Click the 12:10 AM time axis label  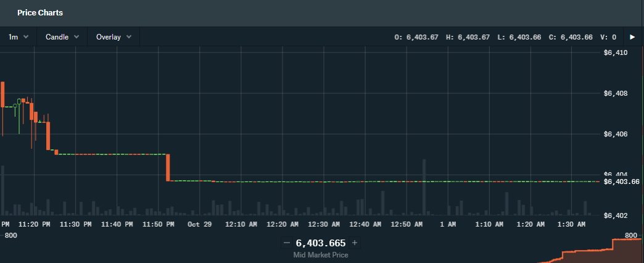pyautogui.click(x=241, y=224)
